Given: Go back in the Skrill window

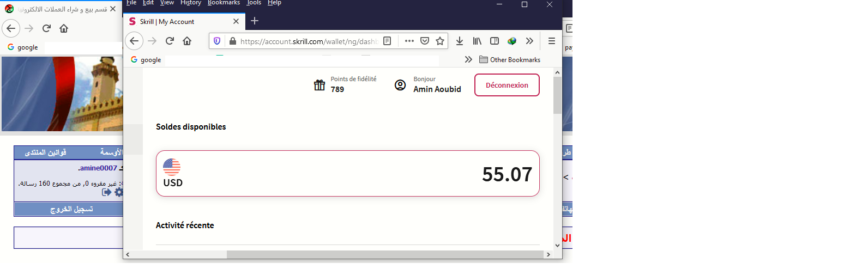Looking at the screenshot, I should coord(134,41).
